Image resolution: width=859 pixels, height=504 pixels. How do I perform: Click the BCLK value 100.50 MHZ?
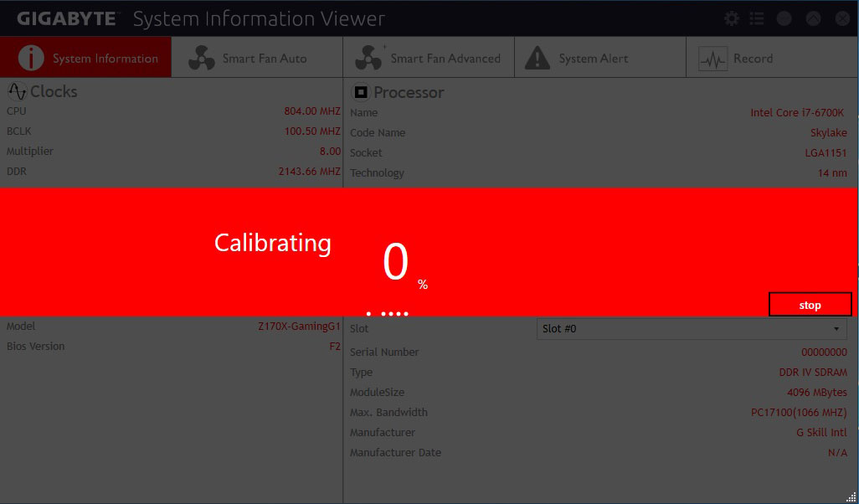pos(312,131)
